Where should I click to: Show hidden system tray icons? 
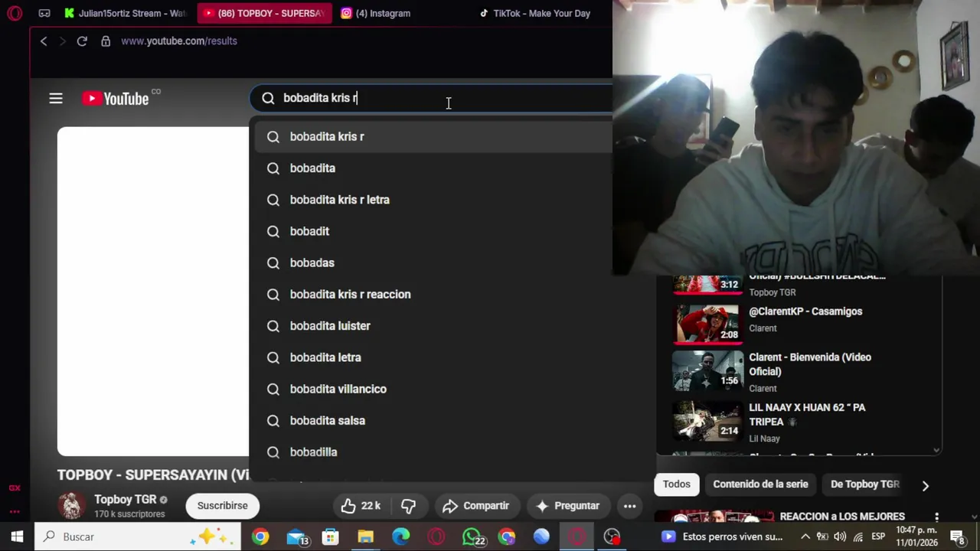tap(805, 536)
